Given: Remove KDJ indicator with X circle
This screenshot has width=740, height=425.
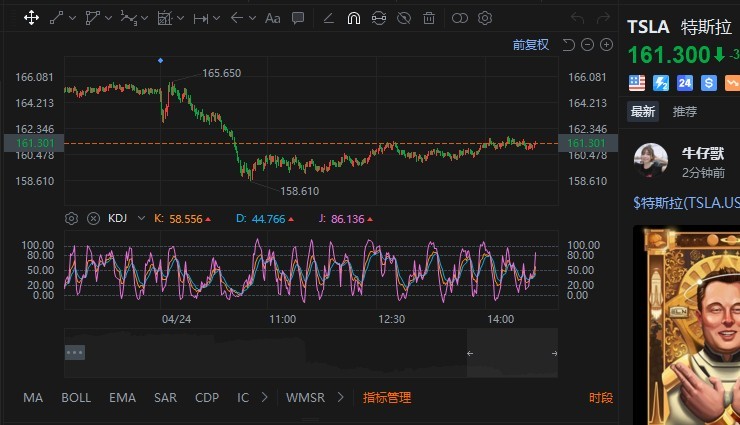Looking at the screenshot, I should click(x=93, y=218).
